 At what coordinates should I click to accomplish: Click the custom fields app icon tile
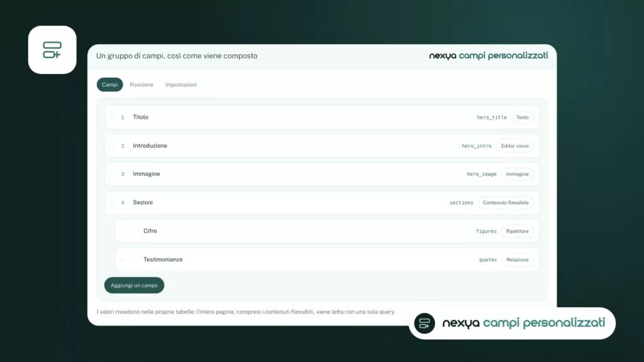click(52, 50)
